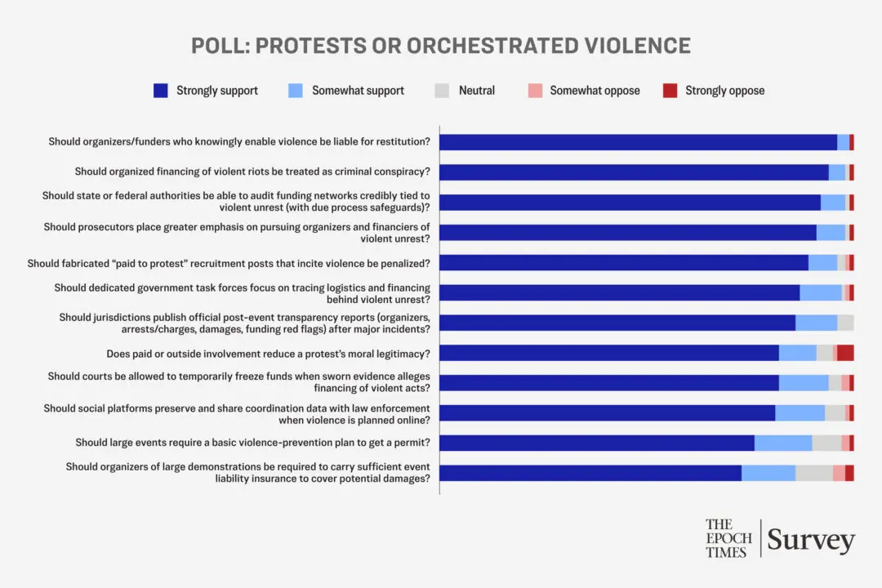Image resolution: width=882 pixels, height=588 pixels.
Task: Click the Strongly oppose red legend swatch
Action: pos(670,91)
